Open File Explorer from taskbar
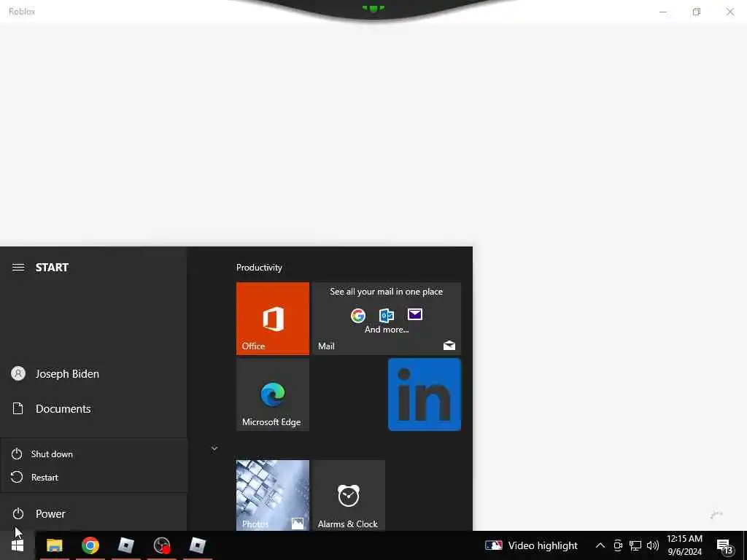 (x=54, y=545)
